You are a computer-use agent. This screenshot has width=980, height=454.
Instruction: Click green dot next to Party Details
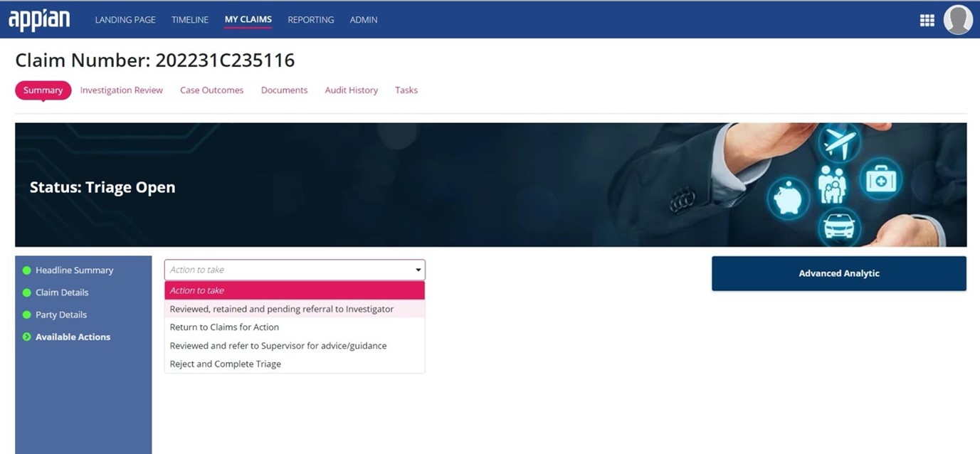(27, 315)
